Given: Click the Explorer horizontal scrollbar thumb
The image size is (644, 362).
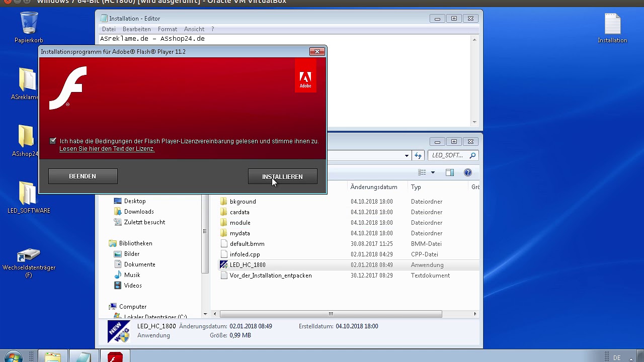Looking at the screenshot, I should [331, 314].
